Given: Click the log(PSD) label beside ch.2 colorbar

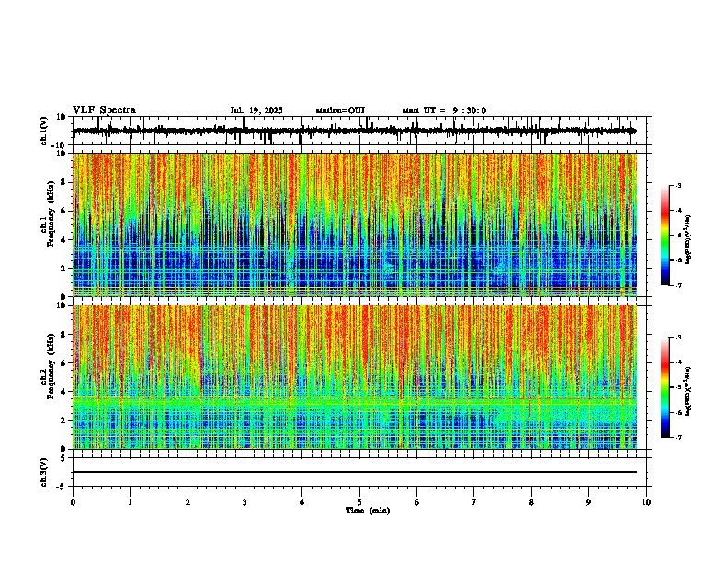Looking at the screenshot, I should point(688,391).
